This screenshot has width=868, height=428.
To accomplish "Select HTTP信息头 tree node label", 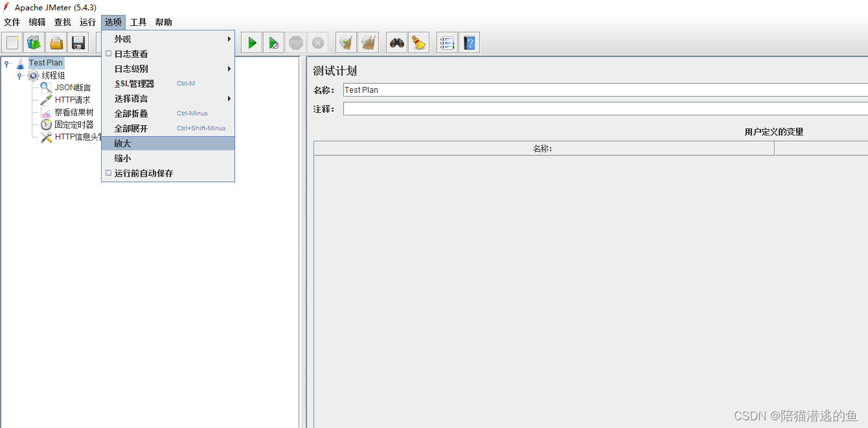I will pyautogui.click(x=78, y=137).
